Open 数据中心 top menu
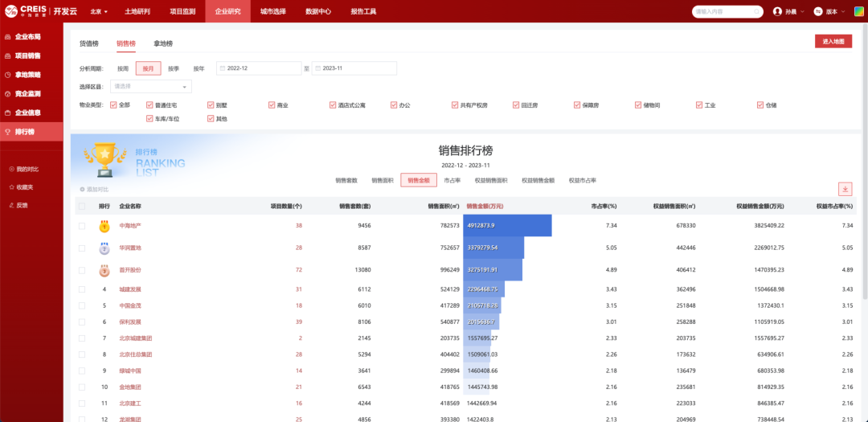This screenshot has height=422, width=868. 318,11
